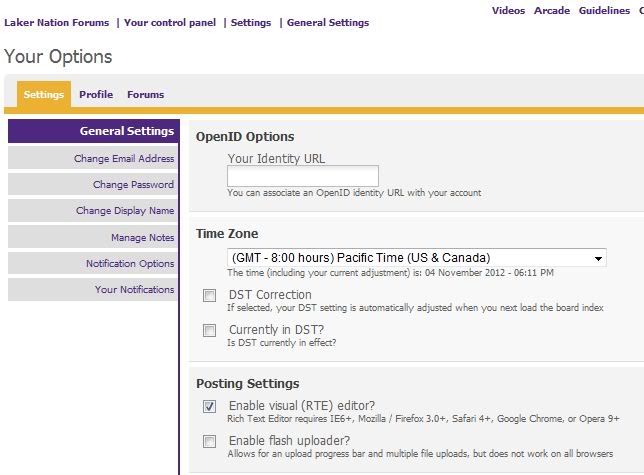Switch to the Profile tab
This screenshot has height=475, width=644.
coord(96,94)
